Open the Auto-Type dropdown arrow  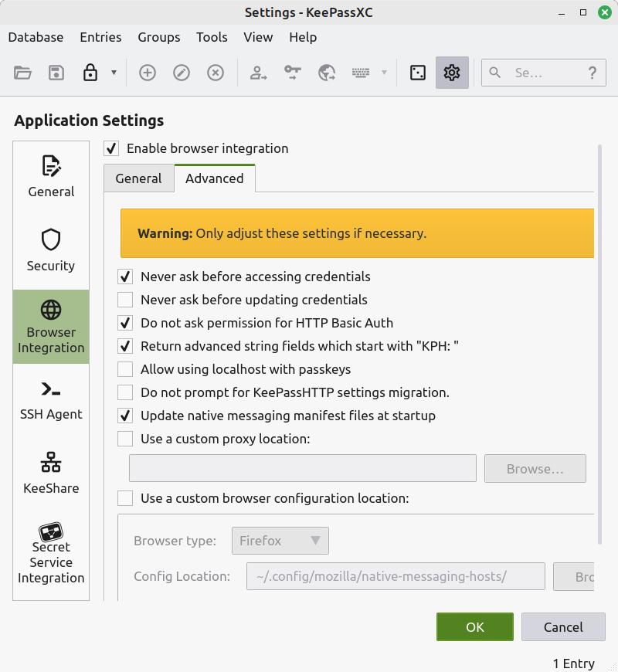pos(385,73)
